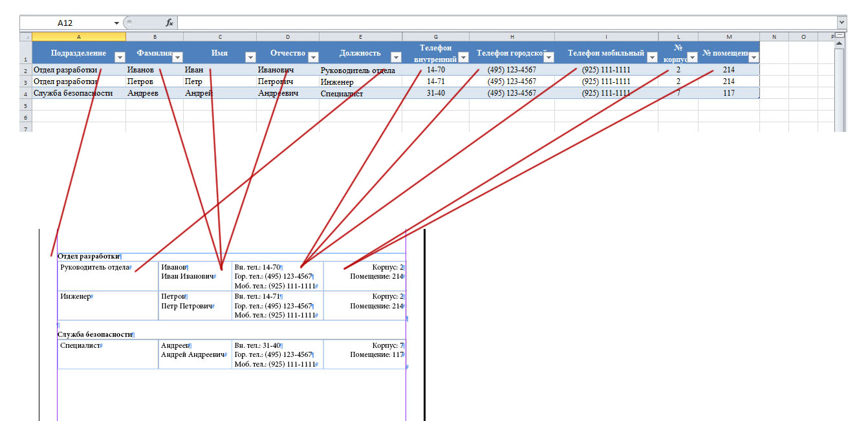
Task: Open filter dropdown for Имя
Action: pyautogui.click(x=250, y=57)
